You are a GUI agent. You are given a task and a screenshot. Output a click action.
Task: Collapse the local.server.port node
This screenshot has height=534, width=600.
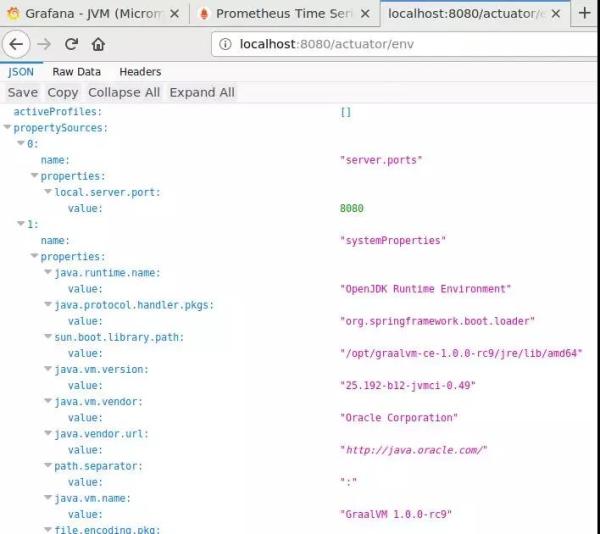pos(48,191)
